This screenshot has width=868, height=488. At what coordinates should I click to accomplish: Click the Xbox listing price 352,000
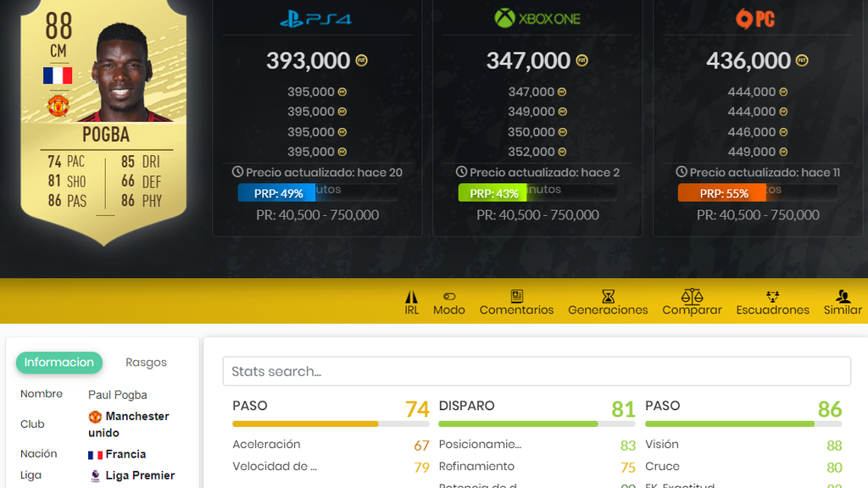point(531,152)
